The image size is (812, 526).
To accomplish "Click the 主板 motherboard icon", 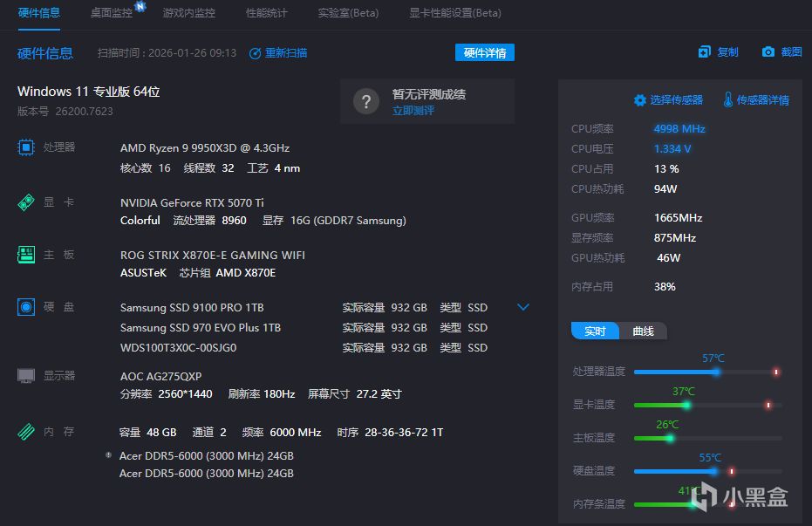I will coord(26,255).
